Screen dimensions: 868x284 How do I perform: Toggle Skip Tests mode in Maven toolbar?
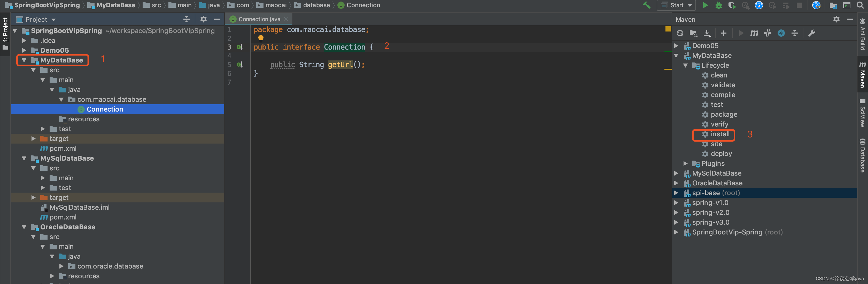pos(768,33)
